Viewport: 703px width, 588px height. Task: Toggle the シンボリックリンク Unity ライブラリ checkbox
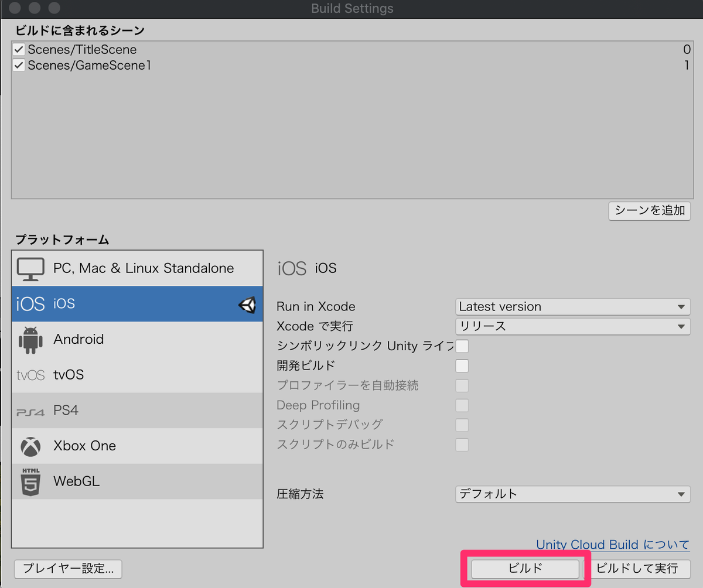pyautogui.click(x=462, y=346)
